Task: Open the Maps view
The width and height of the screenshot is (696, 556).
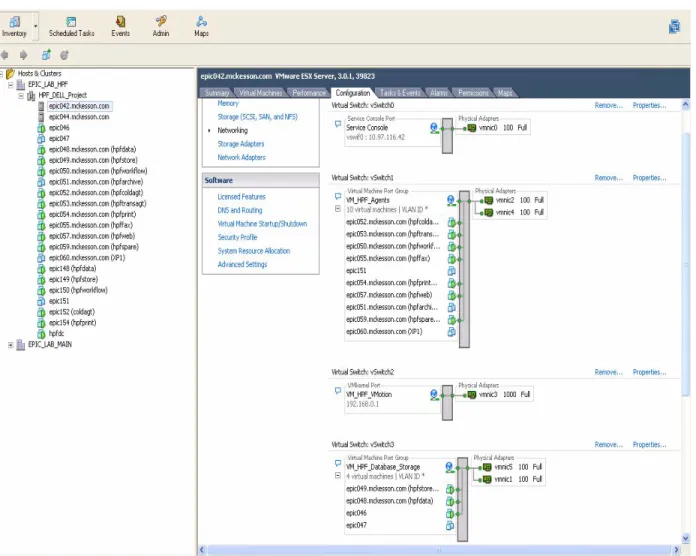Action: pyautogui.click(x=201, y=27)
